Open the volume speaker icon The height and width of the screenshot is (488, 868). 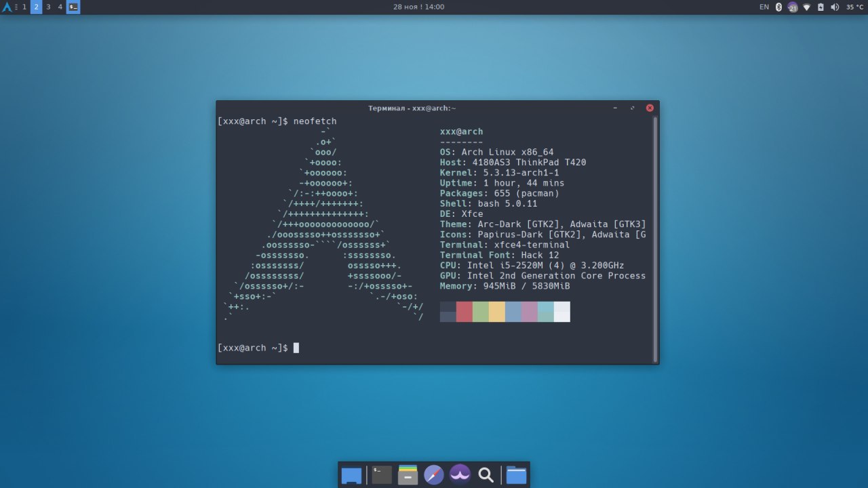tap(834, 7)
